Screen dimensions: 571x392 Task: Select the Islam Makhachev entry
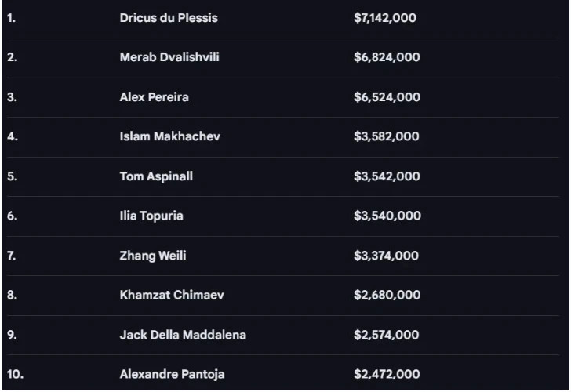pyautogui.click(x=169, y=136)
